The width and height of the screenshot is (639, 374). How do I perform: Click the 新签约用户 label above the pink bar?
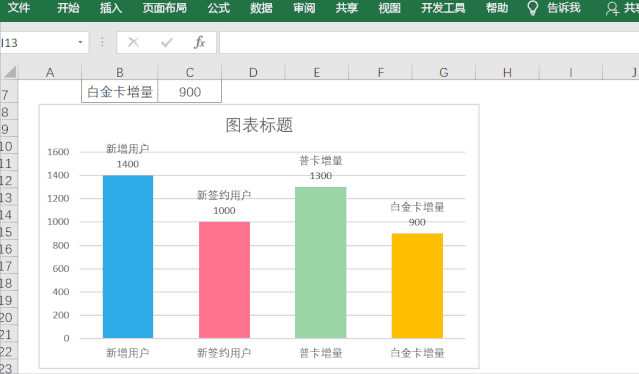tap(224, 195)
